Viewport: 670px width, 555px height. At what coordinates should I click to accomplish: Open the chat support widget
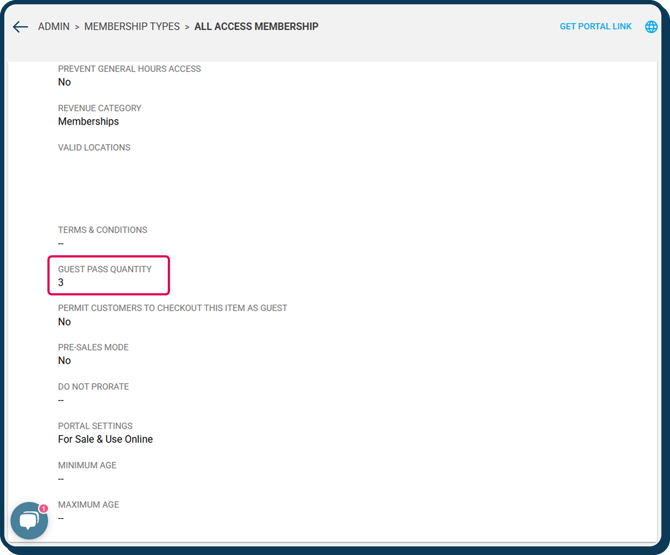[x=29, y=521]
